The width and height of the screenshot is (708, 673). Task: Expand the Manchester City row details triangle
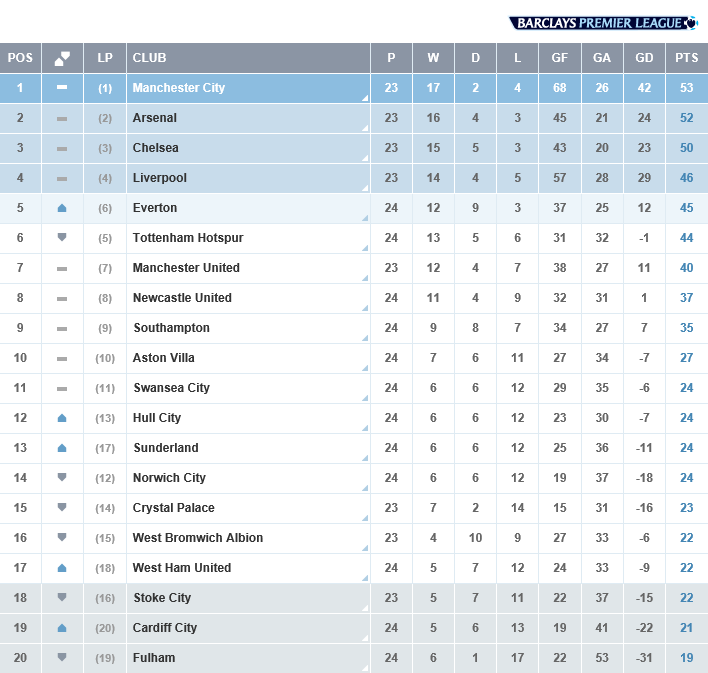[x=365, y=98]
